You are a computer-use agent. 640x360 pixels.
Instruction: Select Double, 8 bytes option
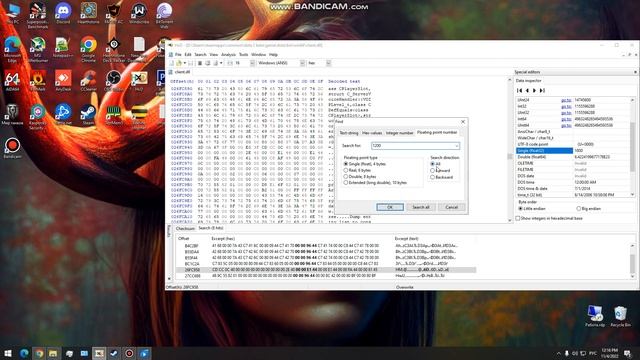360,177
